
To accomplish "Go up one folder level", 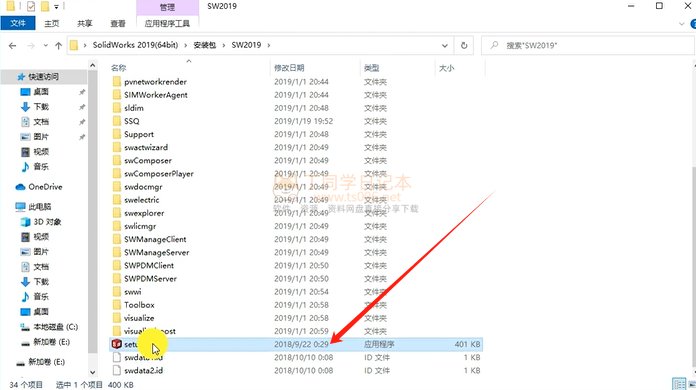I will click(58, 45).
